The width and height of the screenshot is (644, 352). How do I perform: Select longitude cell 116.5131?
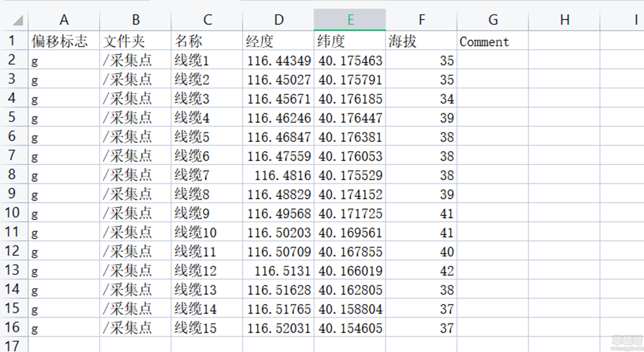pyautogui.click(x=278, y=270)
